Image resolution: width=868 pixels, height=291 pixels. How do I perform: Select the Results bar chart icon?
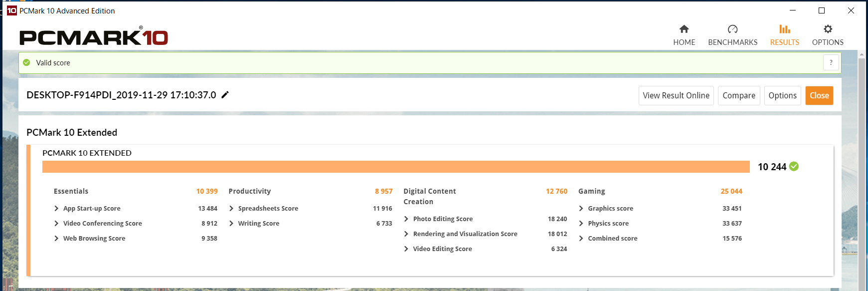click(x=785, y=29)
